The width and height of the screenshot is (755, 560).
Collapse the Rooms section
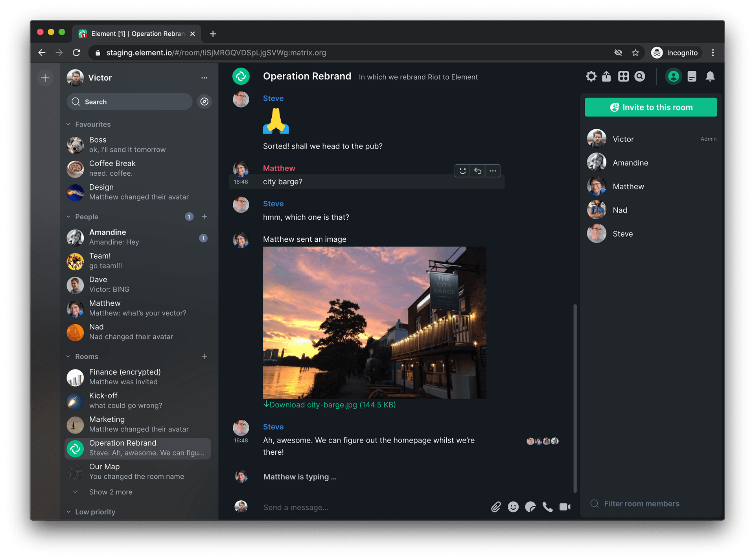coord(68,356)
